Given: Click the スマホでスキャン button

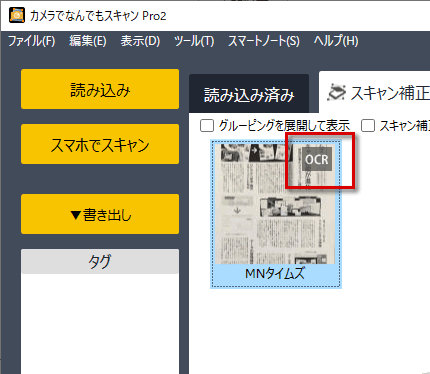Looking at the screenshot, I should pyautogui.click(x=100, y=144).
